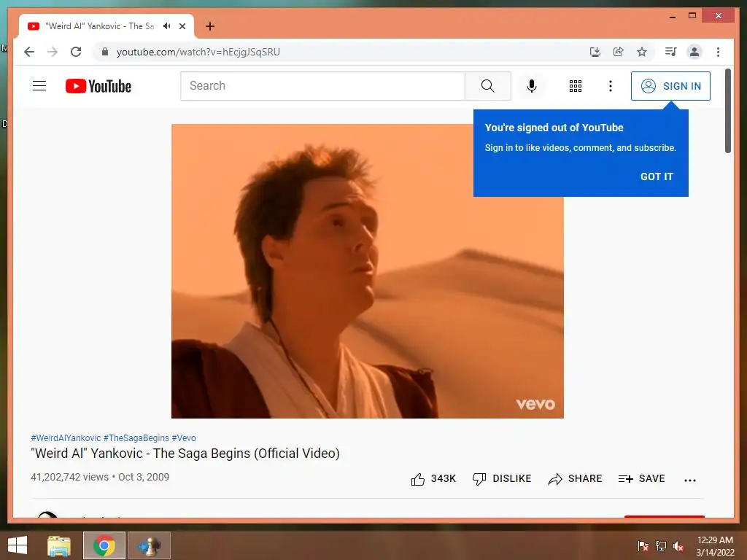Viewport: 747px width, 560px height.
Task: Open File Explorer from taskbar
Action: (59, 545)
